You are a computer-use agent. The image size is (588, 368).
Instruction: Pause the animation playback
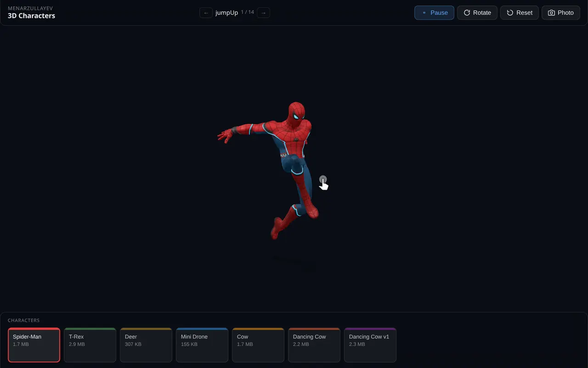434,13
